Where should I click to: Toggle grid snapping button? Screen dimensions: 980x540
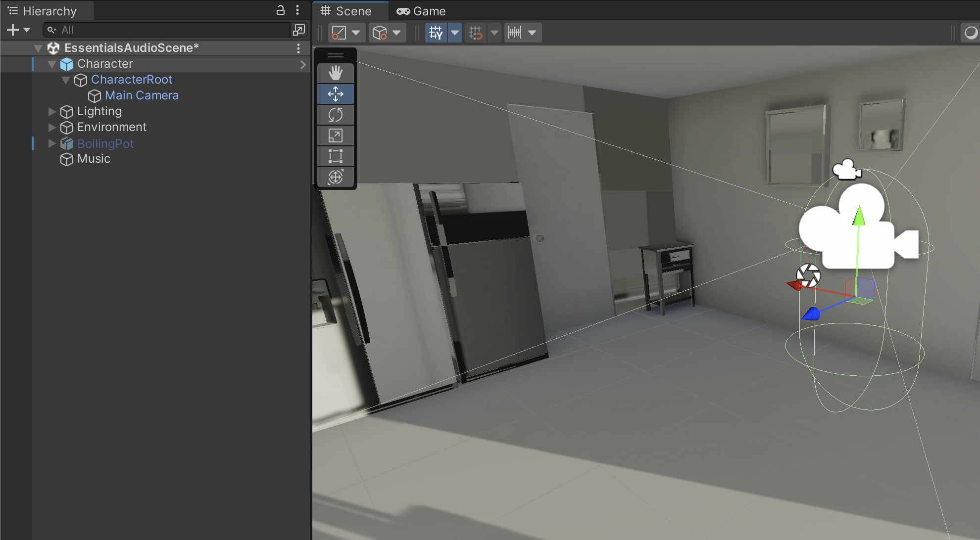tap(475, 33)
